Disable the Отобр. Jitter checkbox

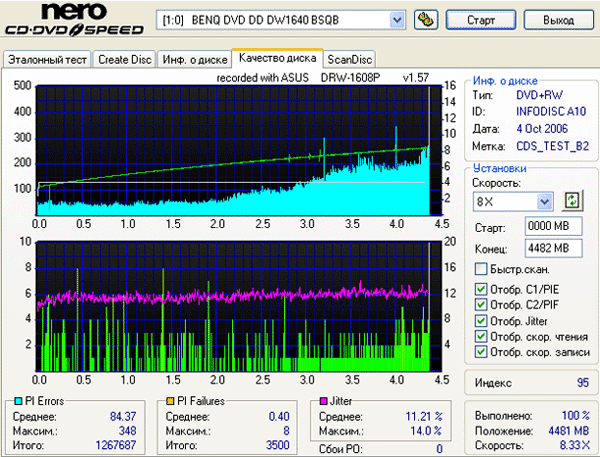coord(482,321)
